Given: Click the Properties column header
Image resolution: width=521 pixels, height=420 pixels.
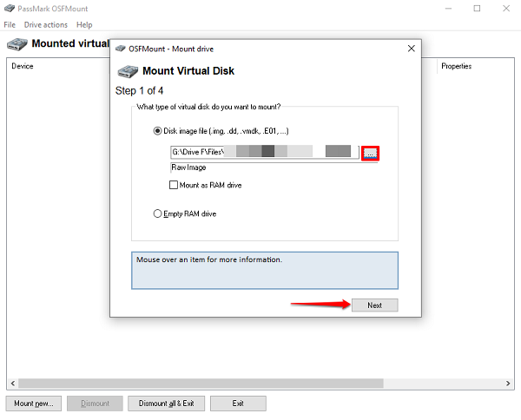Looking at the screenshot, I should pyautogui.click(x=456, y=66).
